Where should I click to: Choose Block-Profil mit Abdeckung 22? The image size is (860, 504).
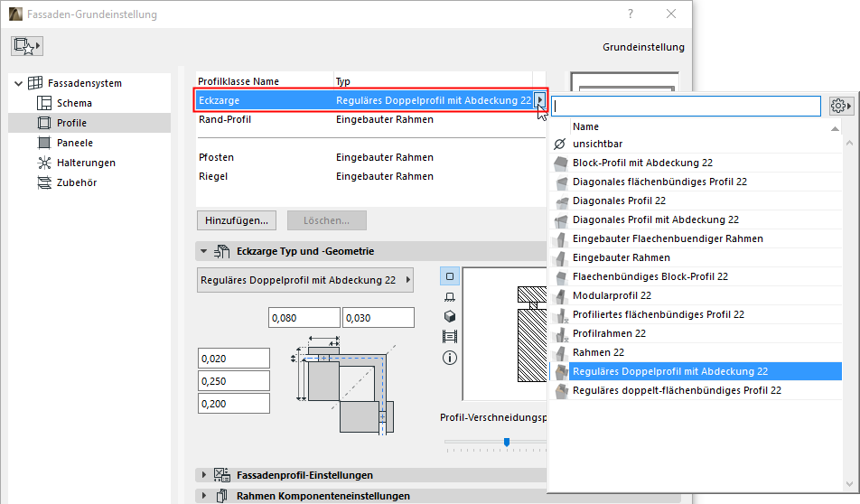point(696,163)
